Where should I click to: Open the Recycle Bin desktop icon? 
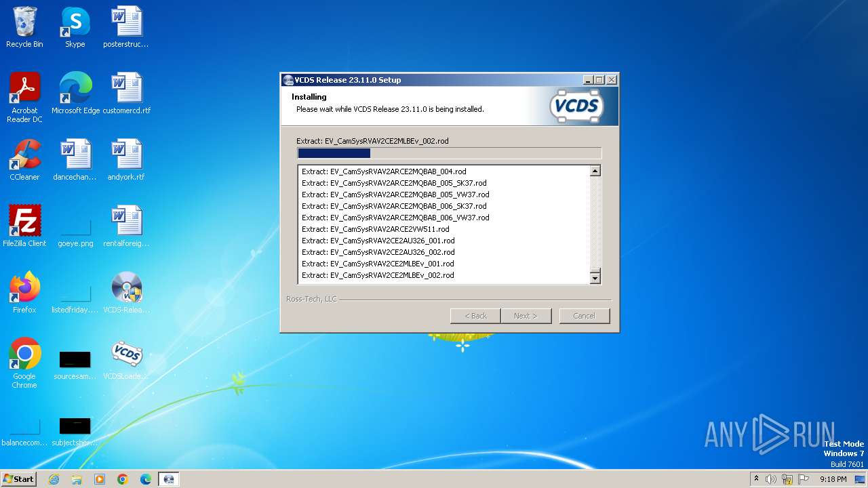coord(24,28)
